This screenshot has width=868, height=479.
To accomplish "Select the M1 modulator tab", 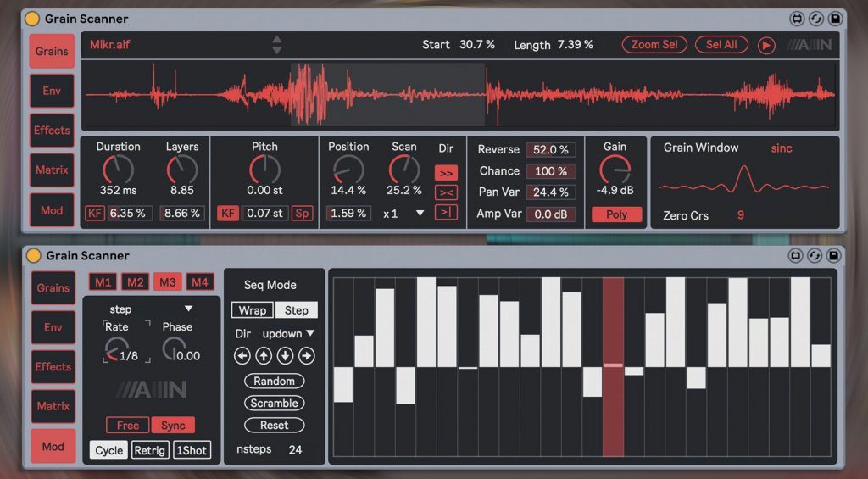I will pyautogui.click(x=103, y=282).
